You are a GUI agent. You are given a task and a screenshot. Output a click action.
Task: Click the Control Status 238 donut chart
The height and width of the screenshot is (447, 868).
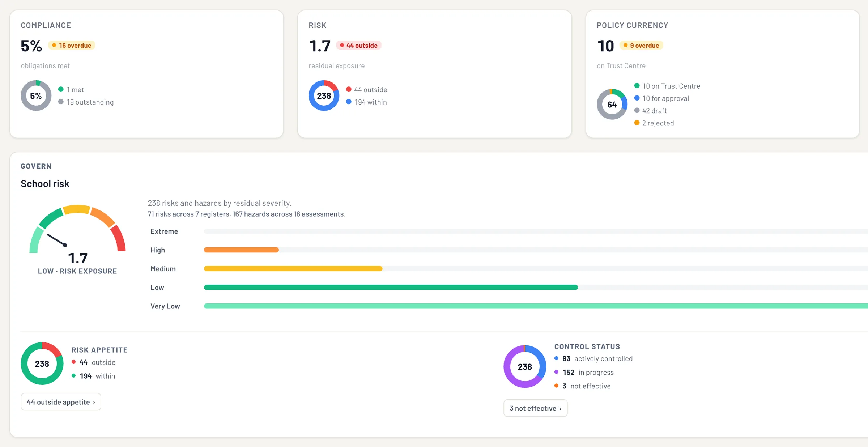click(x=525, y=366)
